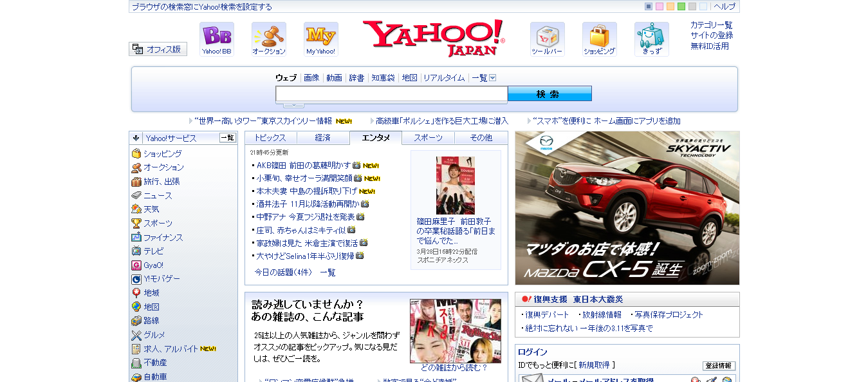Click the 地図 globe icon
This screenshot has width=868, height=382.
pyautogui.click(x=136, y=307)
